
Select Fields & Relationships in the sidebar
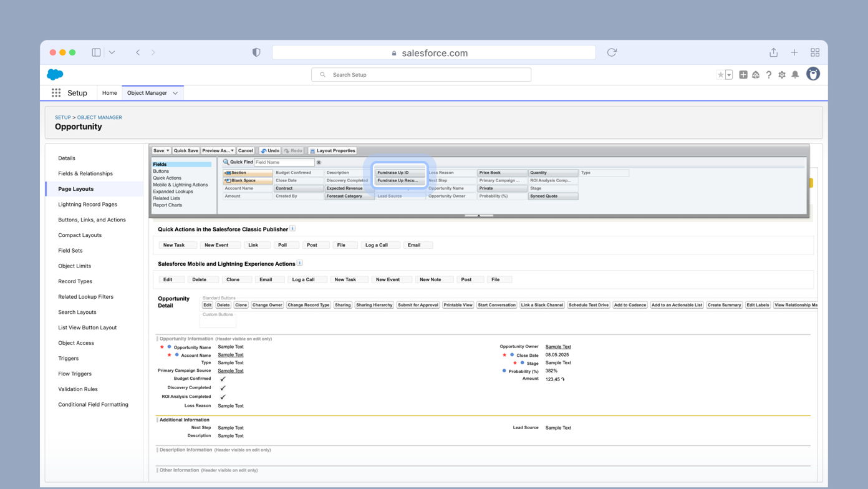tap(84, 173)
